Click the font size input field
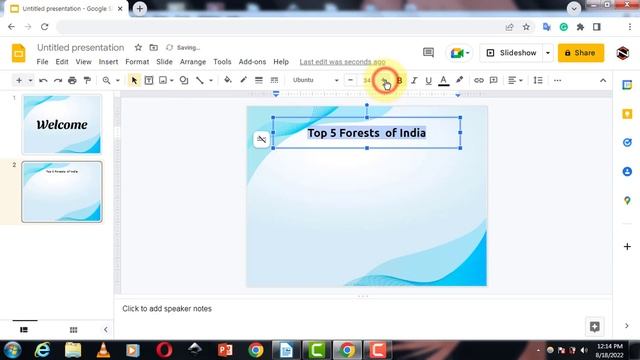 coord(367,80)
